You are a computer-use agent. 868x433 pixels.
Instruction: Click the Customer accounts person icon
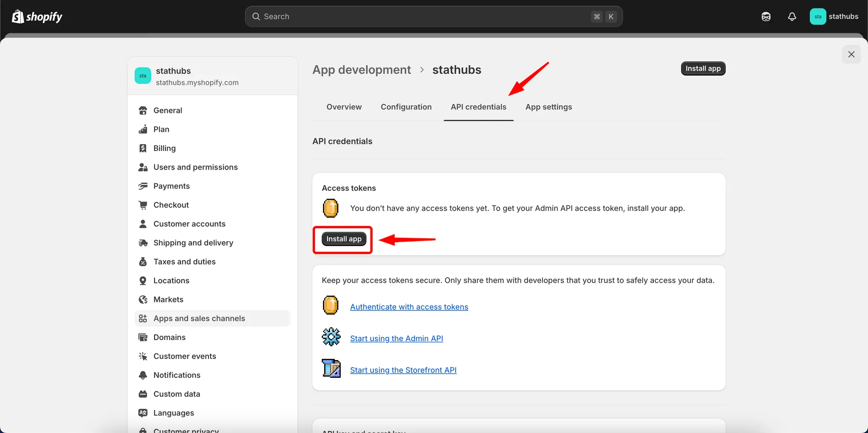coord(143,224)
